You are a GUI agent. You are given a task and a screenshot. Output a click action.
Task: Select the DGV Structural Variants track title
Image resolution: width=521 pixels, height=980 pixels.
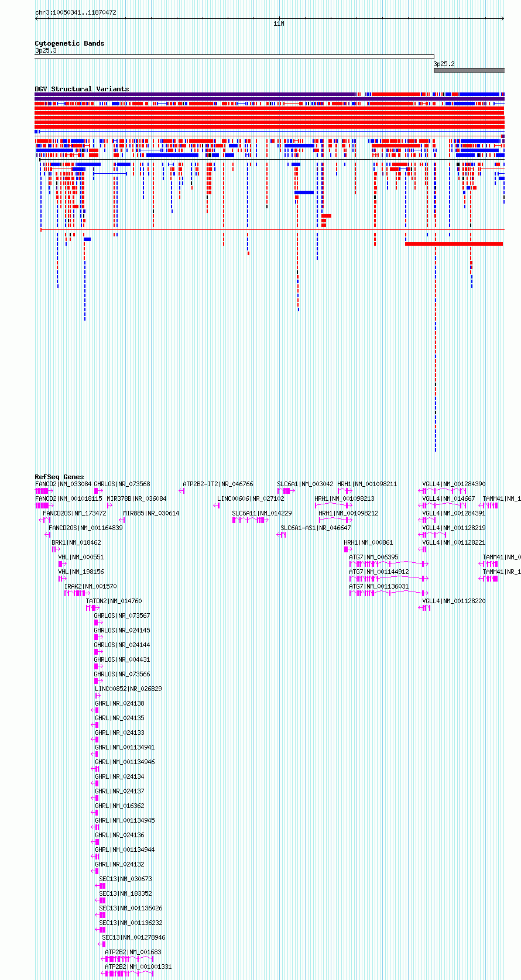point(82,89)
